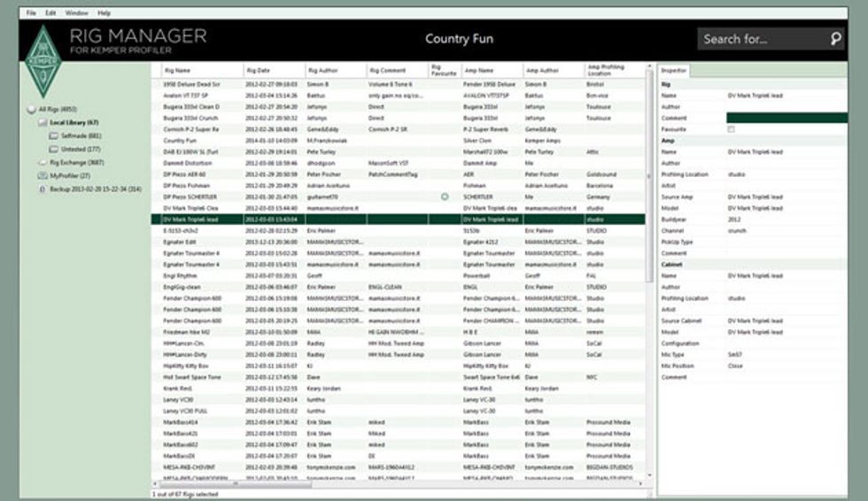
Task: Open the File menu
Action: (31, 13)
